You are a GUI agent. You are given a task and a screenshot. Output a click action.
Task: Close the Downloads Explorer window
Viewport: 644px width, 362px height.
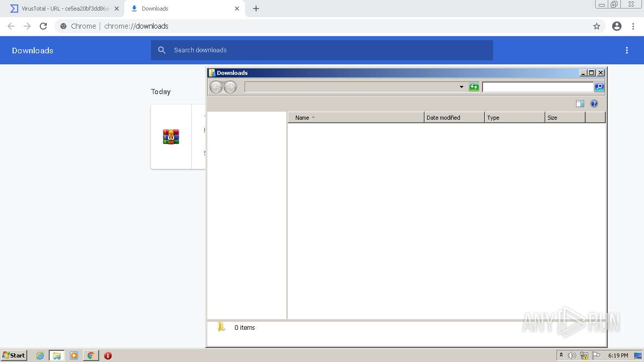click(601, 73)
